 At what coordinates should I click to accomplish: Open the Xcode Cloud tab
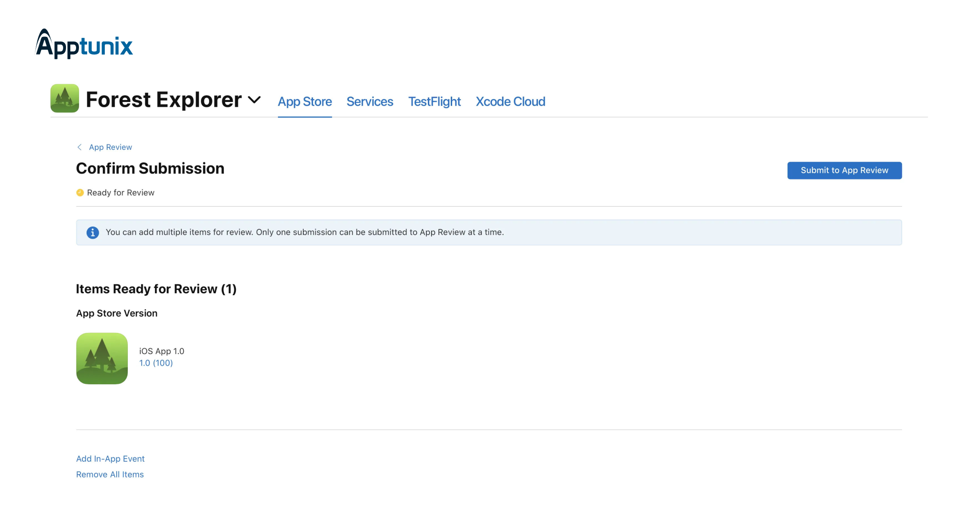coord(510,101)
